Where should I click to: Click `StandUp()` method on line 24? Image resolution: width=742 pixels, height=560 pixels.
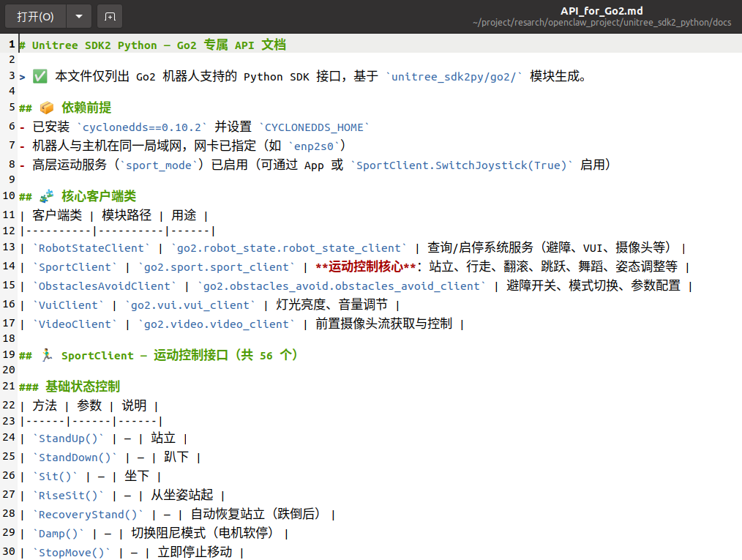(x=67, y=438)
